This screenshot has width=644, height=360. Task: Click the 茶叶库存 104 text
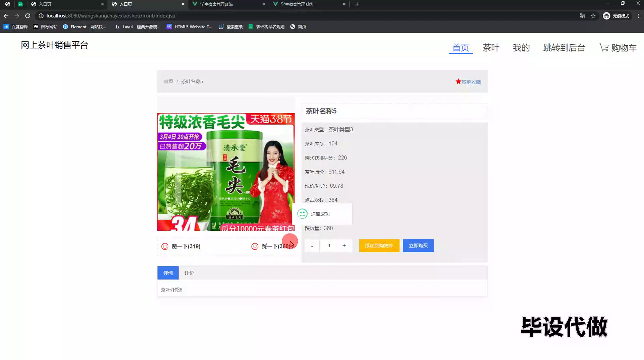[321, 143]
